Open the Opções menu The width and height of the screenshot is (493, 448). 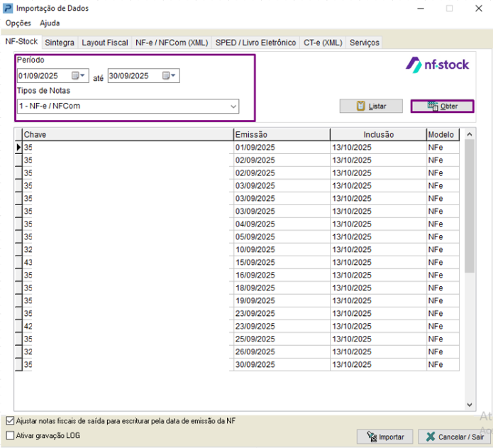18,23
